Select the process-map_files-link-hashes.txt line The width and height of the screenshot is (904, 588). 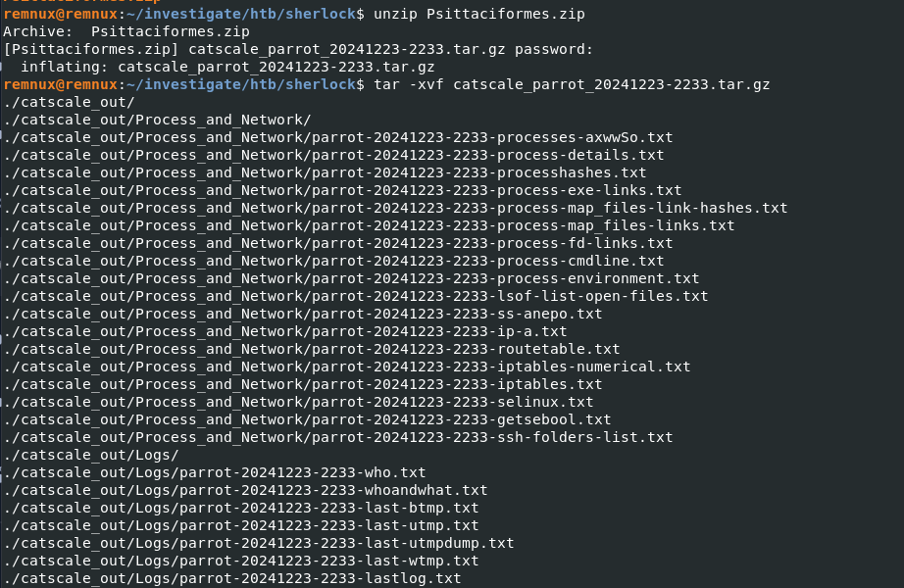(x=395, y=208)
